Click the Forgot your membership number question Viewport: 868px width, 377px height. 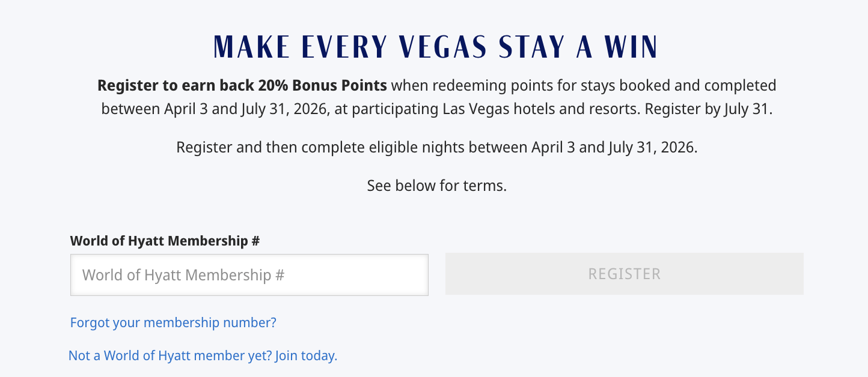tap(173, 322)
